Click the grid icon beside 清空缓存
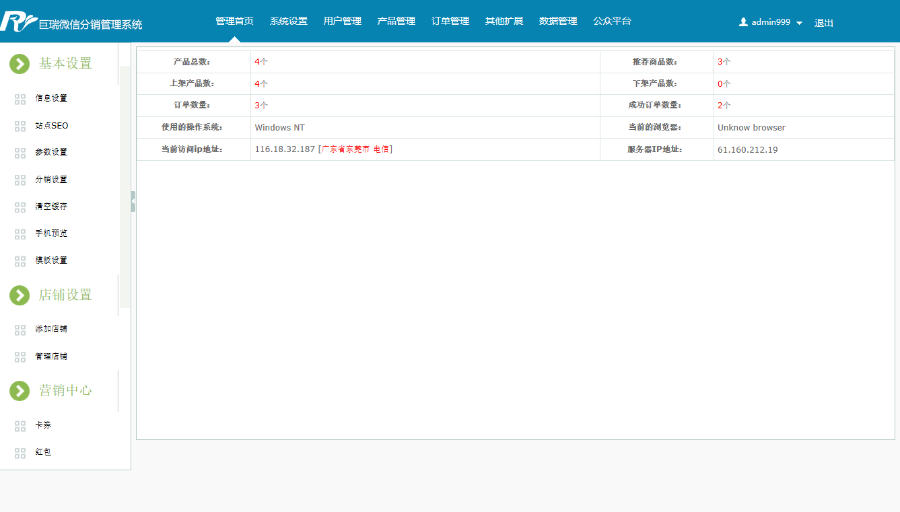Screen dimensions: 900x512 [20, 207]
